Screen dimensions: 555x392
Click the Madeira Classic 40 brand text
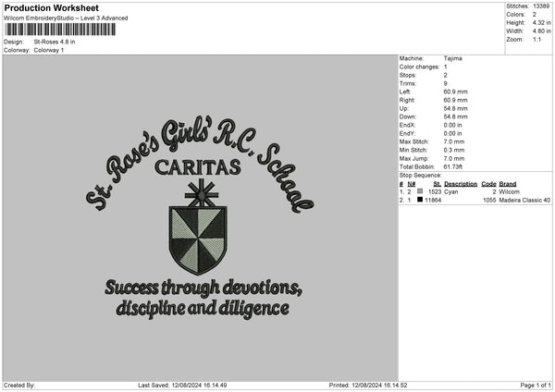(x=524, y=201)
